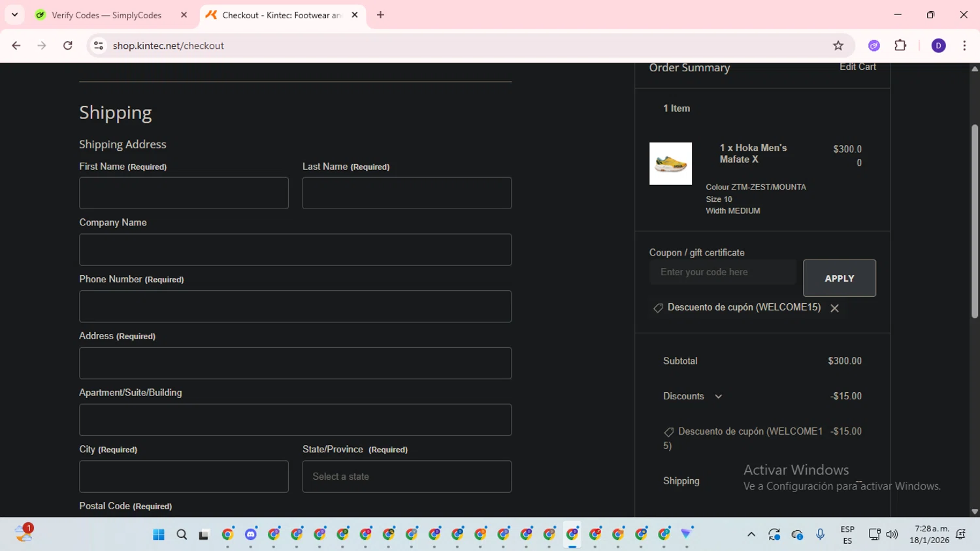Go back to the previous page
This screenshot has width=980, height=551.
(x=16, y=46)
